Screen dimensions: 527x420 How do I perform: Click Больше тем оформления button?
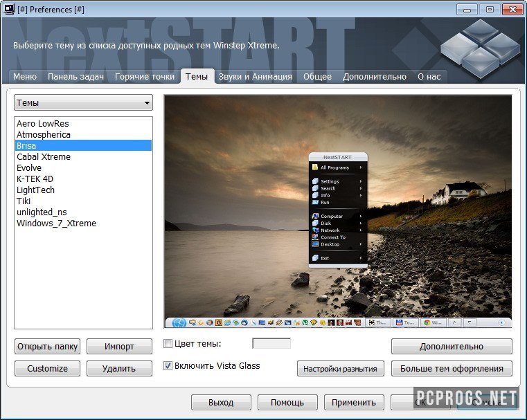click(452, 369)
